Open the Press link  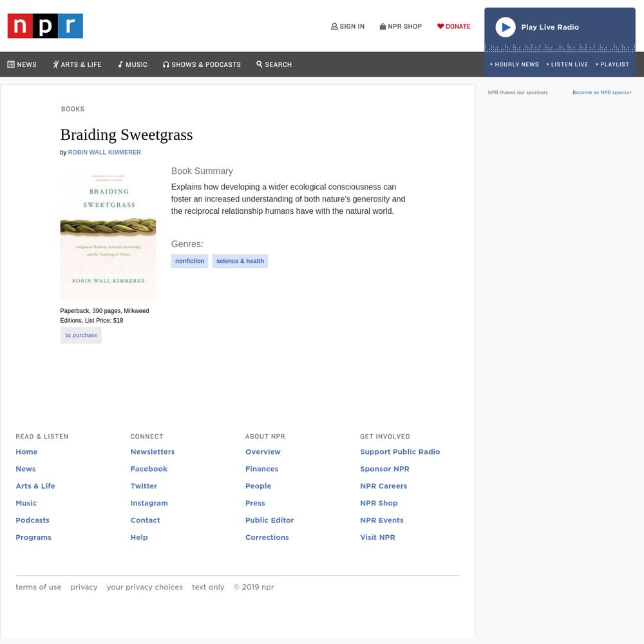click(x=255, y=503)
